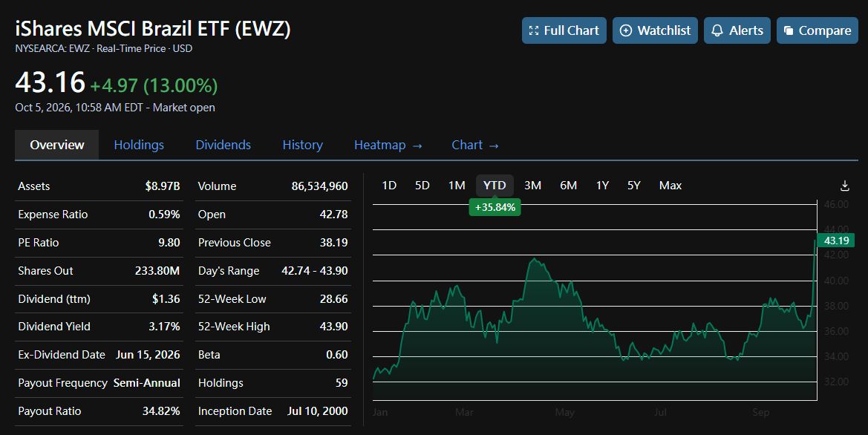868x435 pixels.
Task: Open the Holdings tab
Action: (x=139, y=145)
